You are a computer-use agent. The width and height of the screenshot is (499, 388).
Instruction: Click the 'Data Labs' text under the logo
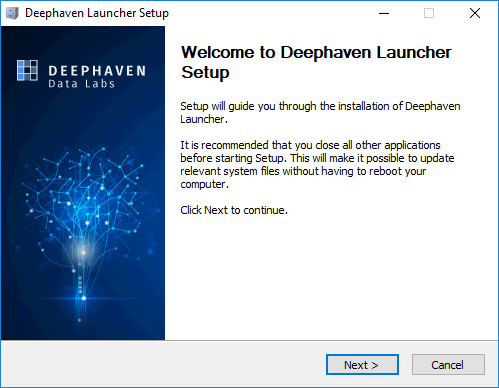click(82, 83)
